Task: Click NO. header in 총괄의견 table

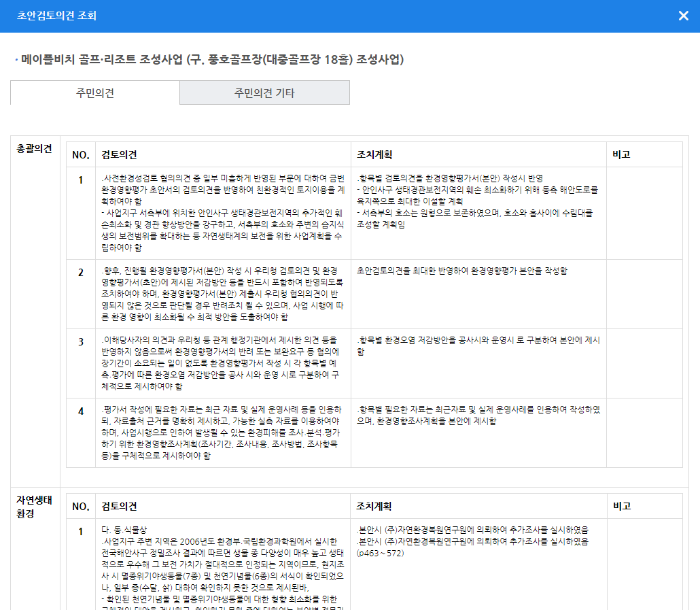Action: point(80,154)
